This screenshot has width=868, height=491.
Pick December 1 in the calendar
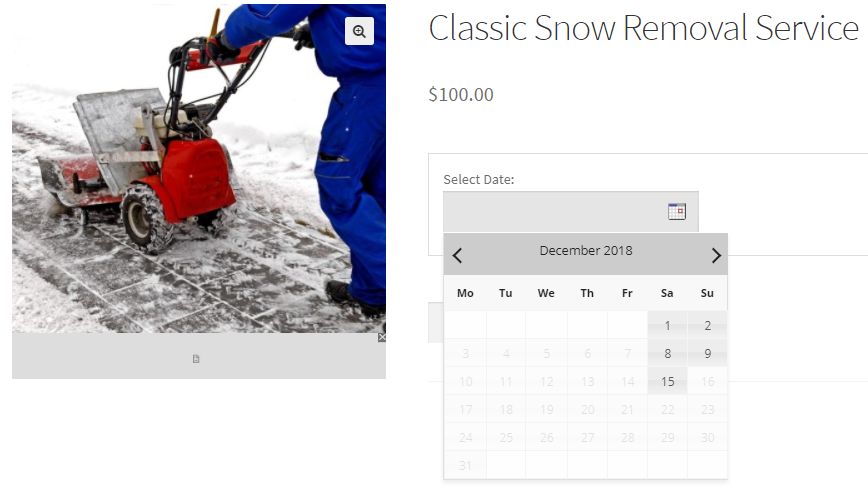(x=667, y=325)
